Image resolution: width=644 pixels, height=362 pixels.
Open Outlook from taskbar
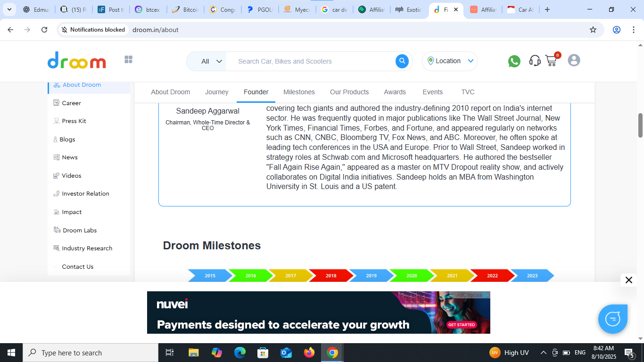[x=286, y=353]
